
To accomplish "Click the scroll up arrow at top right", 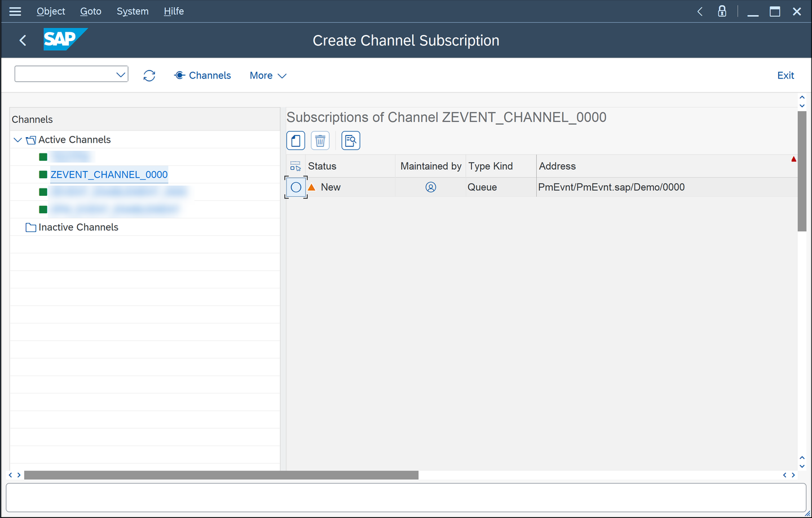I will pos(802,98).
